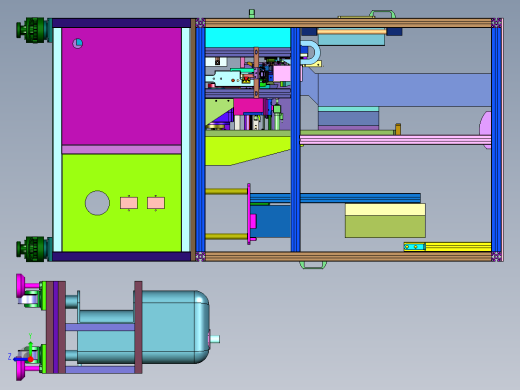Pick the long pink horizontal rail

coord(395,140)
